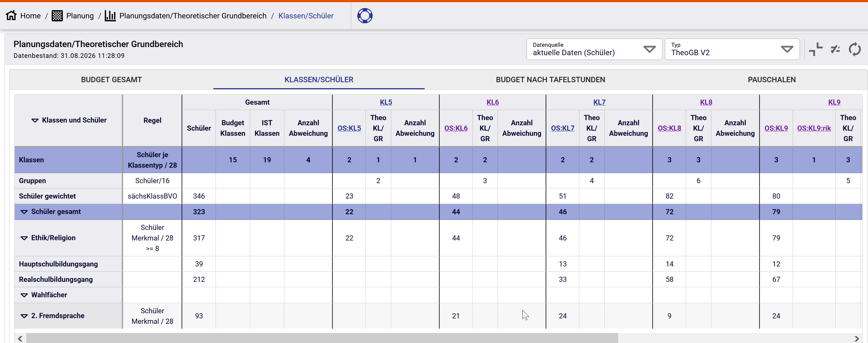Click the right scroll arrow of table
Screen dimensions: 868x343
click(857, 338)
